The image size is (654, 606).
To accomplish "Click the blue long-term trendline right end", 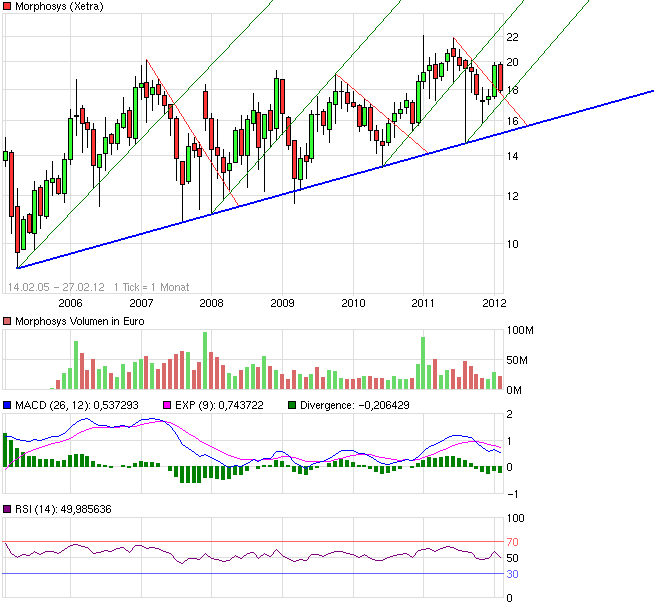I will (651, 91).
